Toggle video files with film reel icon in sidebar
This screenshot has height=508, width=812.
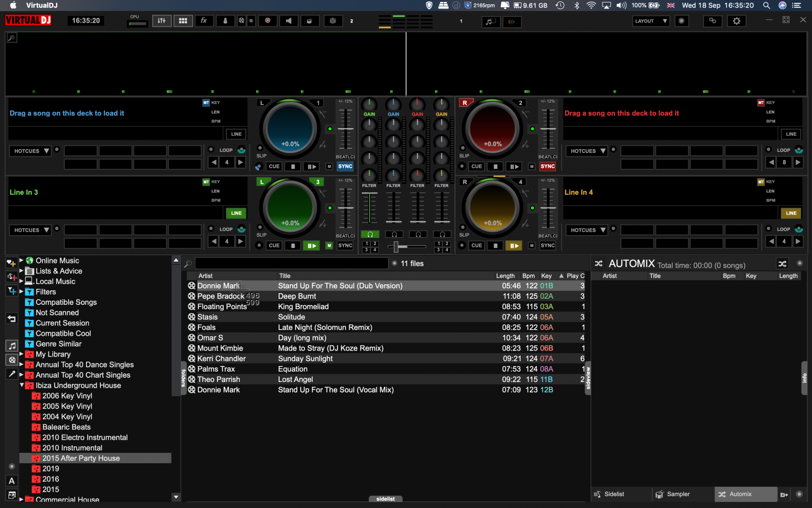pos(12,360)
